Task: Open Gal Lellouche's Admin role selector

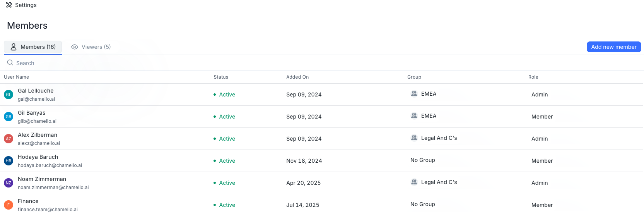Action: (540, 95)
